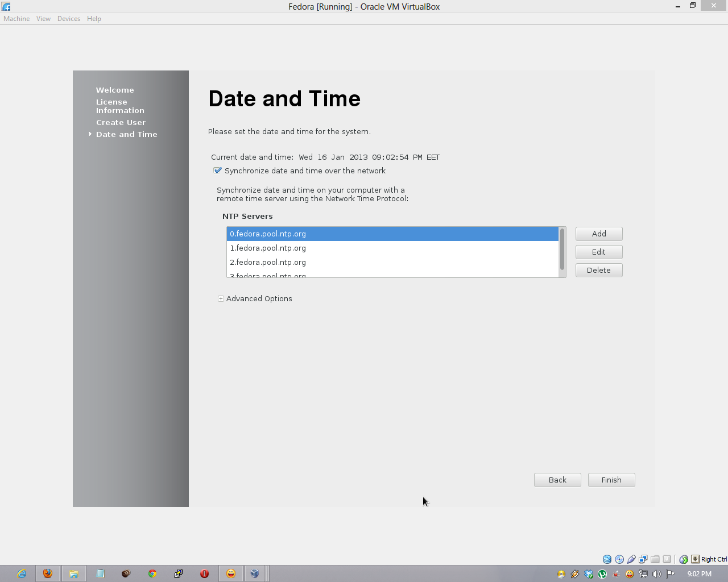Select 1.fedora.pool.ntp.org server row
The image size is (728, 582).
(392, 248)
